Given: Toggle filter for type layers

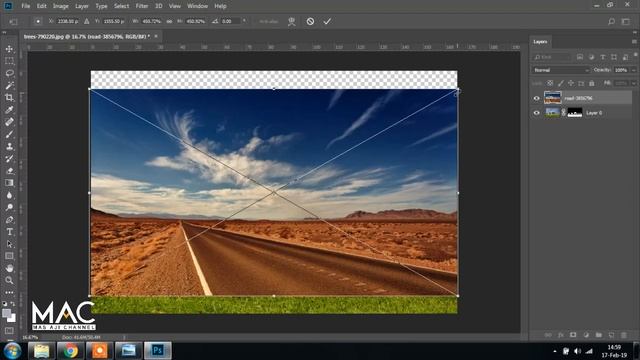Looking at the screenshot, I should [603, 57].
